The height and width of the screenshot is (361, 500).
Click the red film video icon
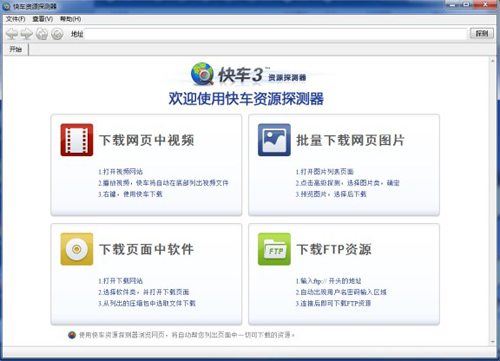[77, 140]
